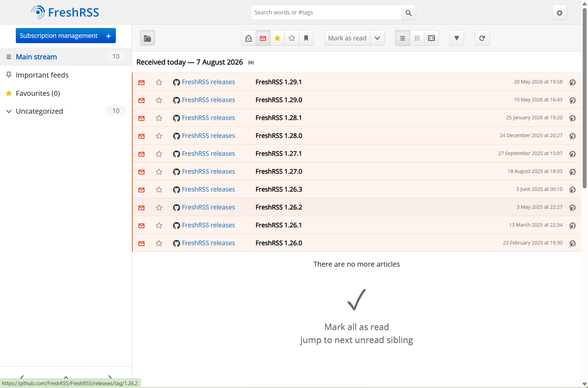Change sort order with the triangle button
This screenshot has width=588, height=388.
pyautogui.click(x=457, y=38)
